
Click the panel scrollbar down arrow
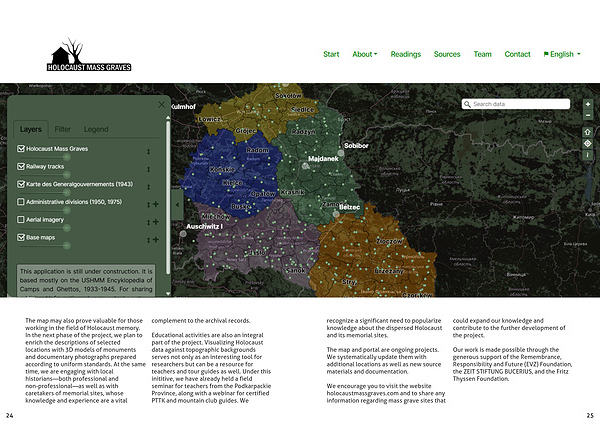(x=168, y=294)
